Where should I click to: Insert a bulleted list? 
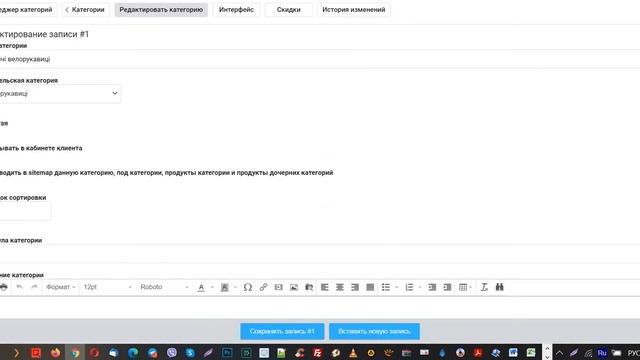pos(386,287)
